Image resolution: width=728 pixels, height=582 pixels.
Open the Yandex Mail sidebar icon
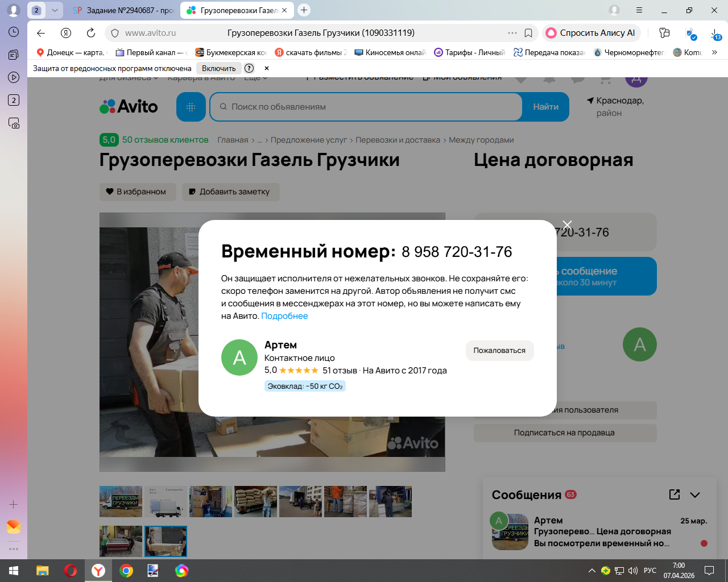[14, 527]
